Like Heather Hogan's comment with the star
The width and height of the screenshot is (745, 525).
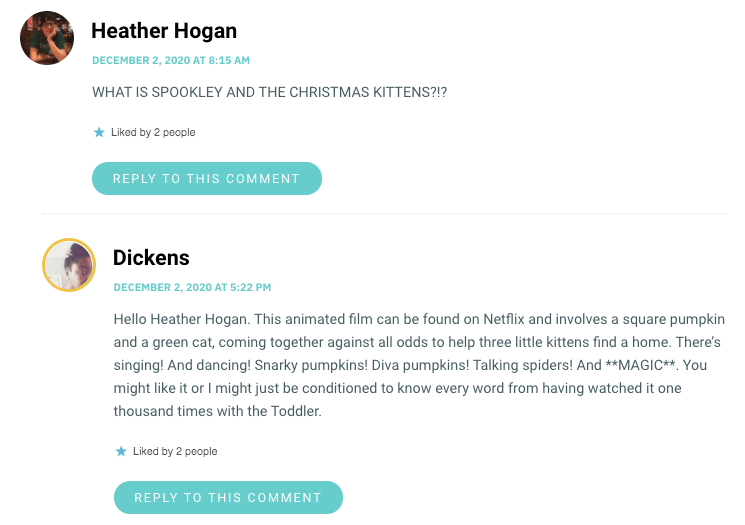[x=98, y=132]
